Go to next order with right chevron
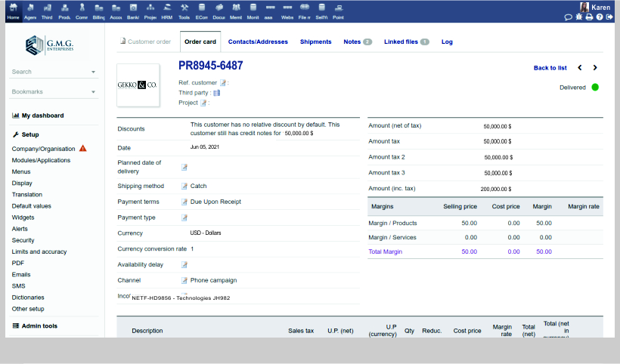620x364 pixels. pyautogui.click(x=595, y=68)
